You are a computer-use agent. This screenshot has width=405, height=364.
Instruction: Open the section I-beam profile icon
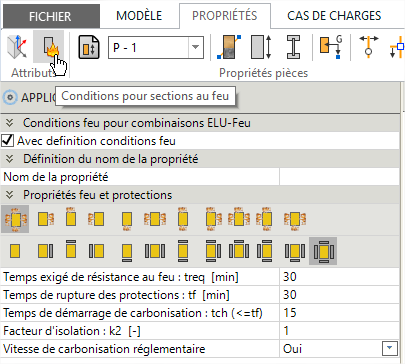tap(293, 47)
